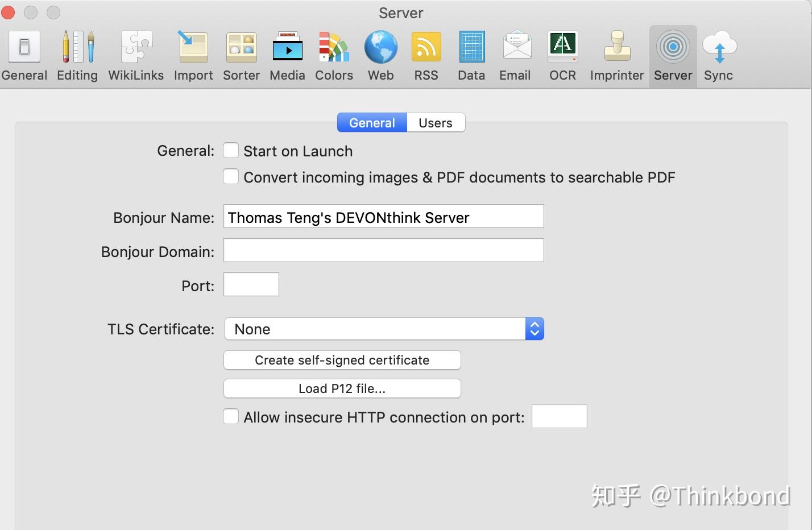The width and height of the screenshot is (812, 530).
Task: Check Convert incoming images to searchable PDF
Action: pos(231,176)
